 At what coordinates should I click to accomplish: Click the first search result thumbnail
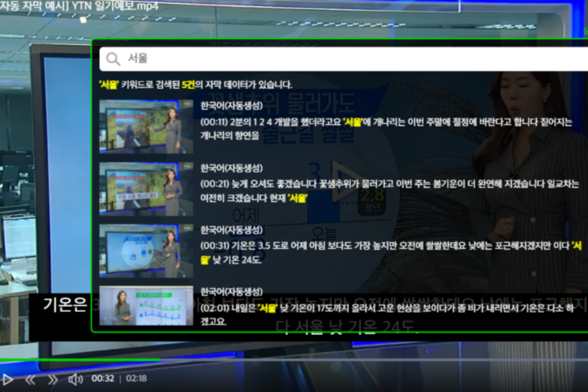click(x=144, y=124)
